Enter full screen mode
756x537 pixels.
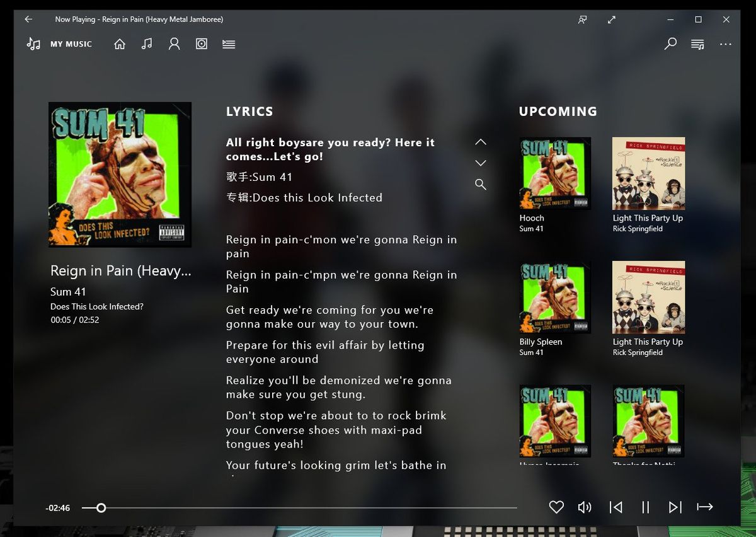click(x=611, y=20)
